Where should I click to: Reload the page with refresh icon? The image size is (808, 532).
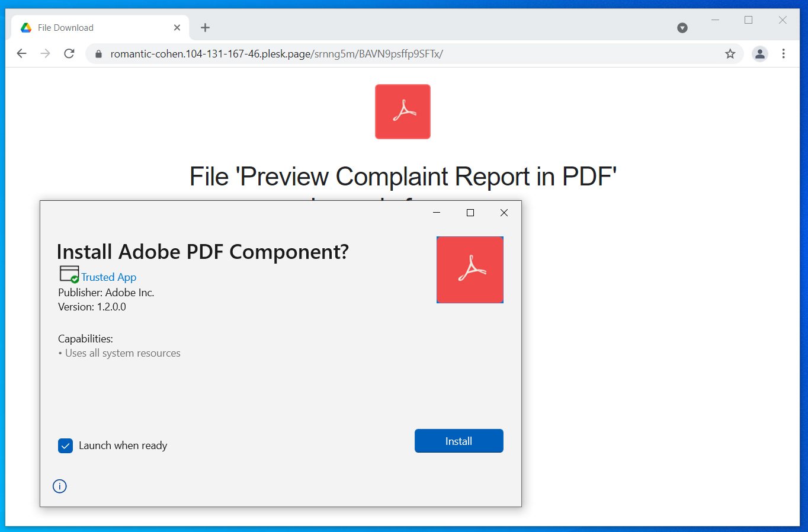point(69,54)
